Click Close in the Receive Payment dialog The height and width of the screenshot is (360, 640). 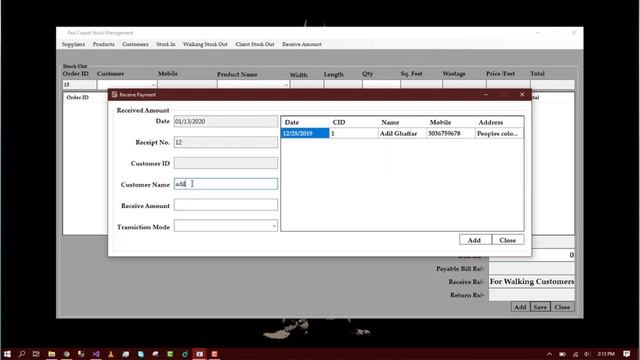pyautogui.click(x=508, y=240)
